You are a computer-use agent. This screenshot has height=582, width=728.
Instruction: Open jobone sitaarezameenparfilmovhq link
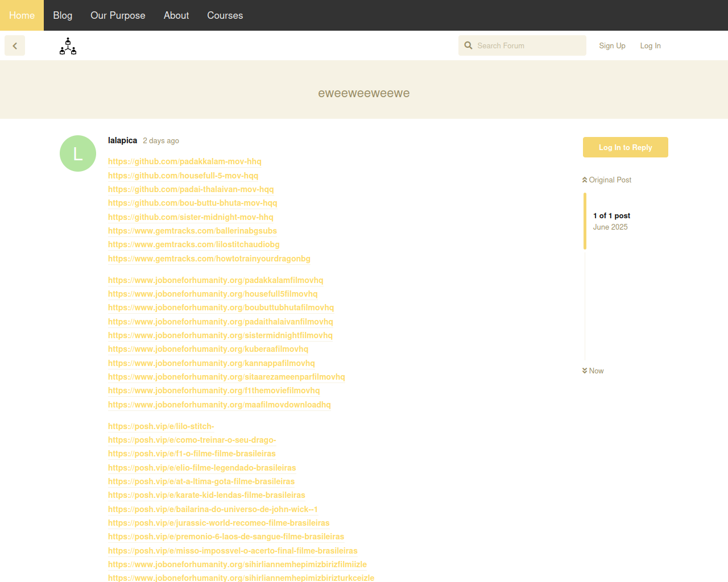coord(227,377)
